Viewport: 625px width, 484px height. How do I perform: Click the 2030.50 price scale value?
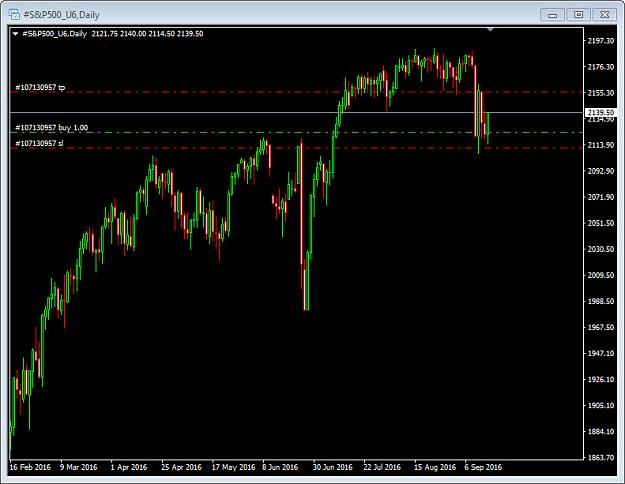(x=601, y=249)
